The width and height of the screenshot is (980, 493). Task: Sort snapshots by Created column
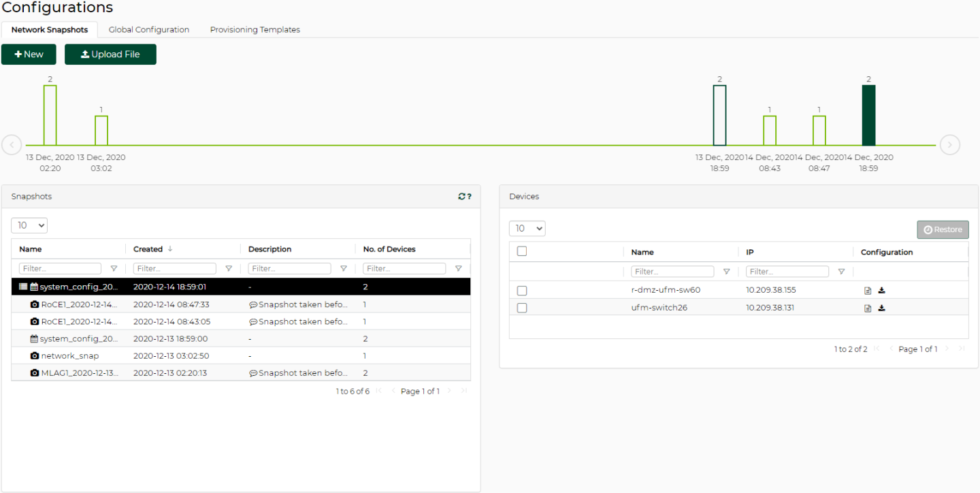pos(148,249)
